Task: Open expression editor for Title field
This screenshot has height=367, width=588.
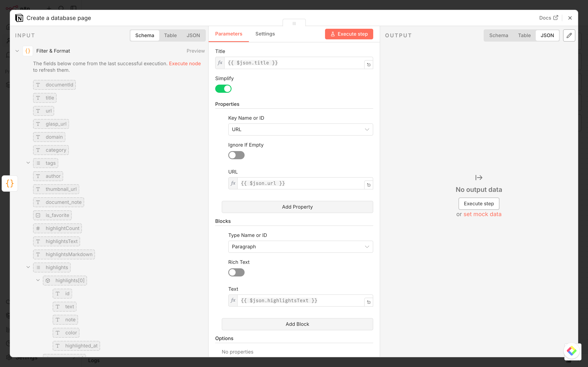Action: coord(369,65)
